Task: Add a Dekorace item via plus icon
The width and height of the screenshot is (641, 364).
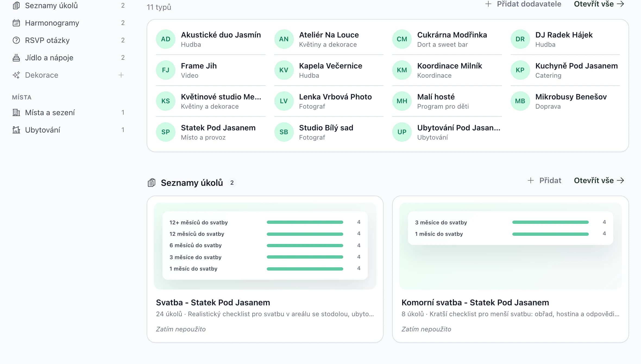Action: coord(121,75)
